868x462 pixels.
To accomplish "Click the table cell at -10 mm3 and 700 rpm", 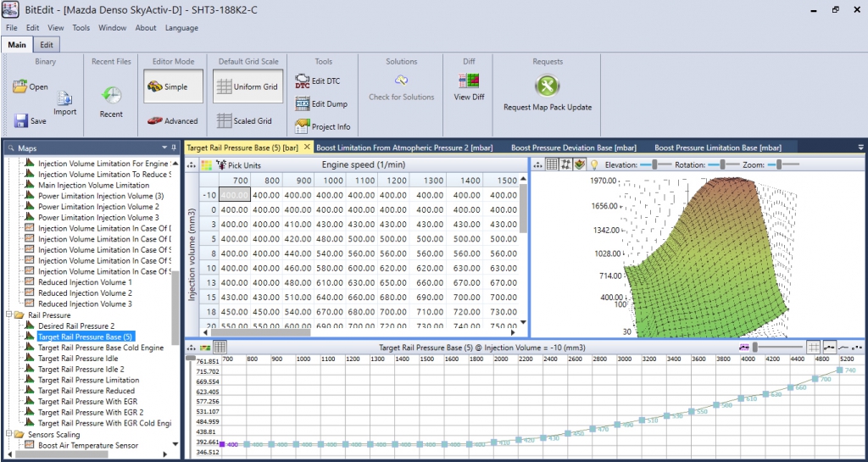I will tap(236, 195).
